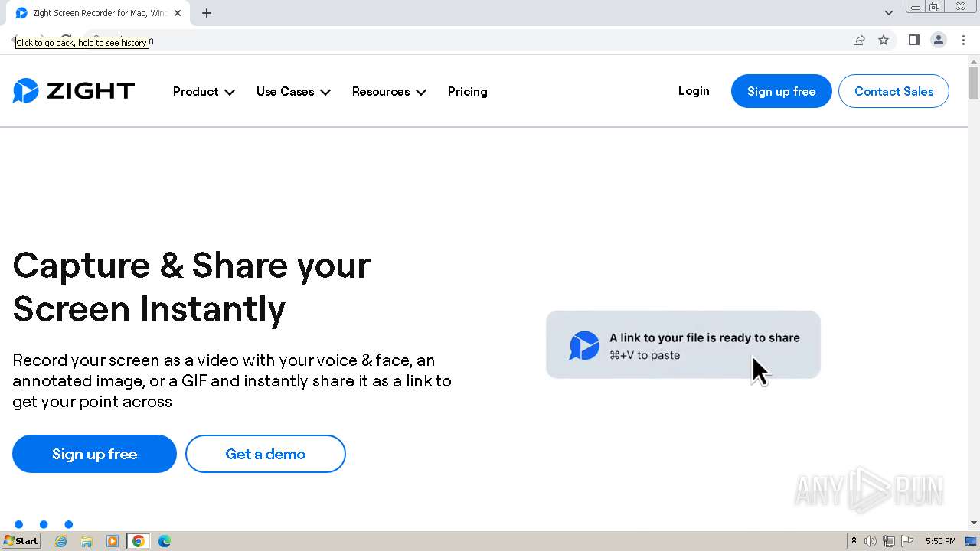Open the Chrome three-dot menu

963,41
